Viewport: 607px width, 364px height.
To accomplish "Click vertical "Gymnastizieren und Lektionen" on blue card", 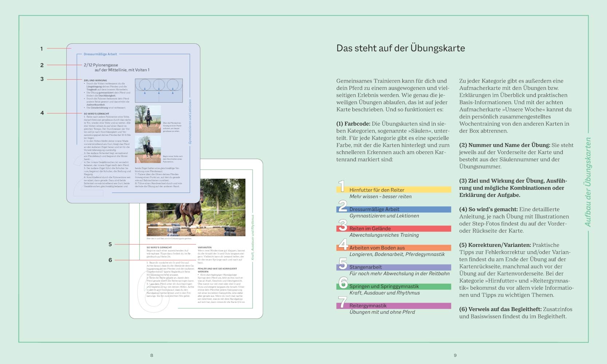I will (x=190, y=122).
